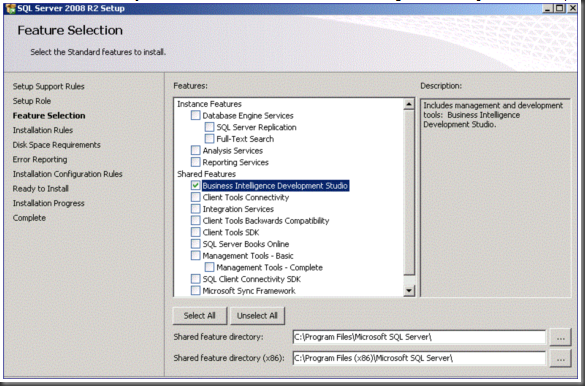This screenshot has width=585, height=386.
Task: Uncheck Business Intelligence Development Studio checkbox
Action: pos(195,185)
